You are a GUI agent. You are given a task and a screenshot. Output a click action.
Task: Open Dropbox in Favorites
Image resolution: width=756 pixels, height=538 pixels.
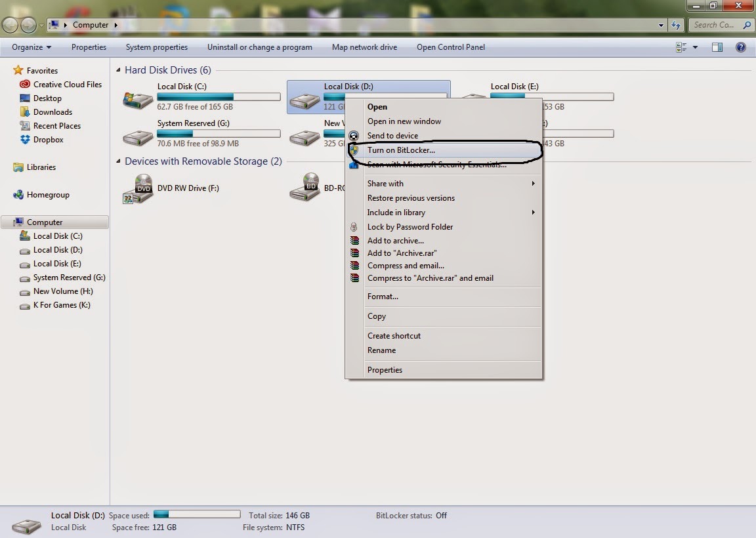click(x=41, y=140)
